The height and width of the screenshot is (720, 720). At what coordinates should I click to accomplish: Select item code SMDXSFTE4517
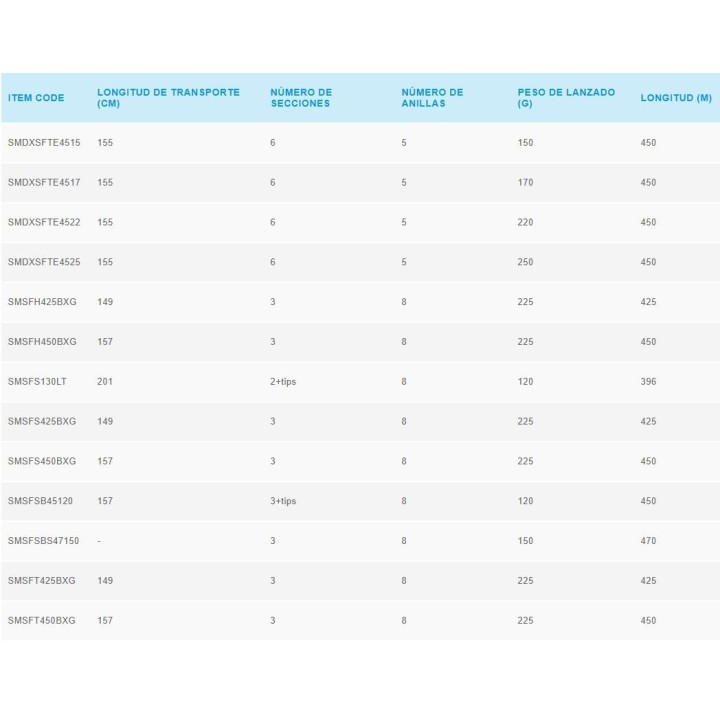44,183
